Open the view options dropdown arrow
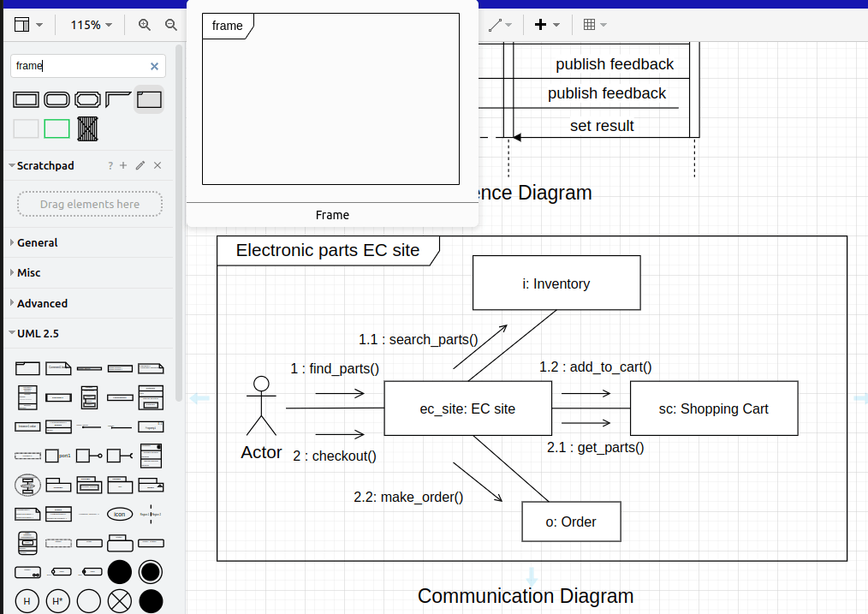Image resolution: width=868 pixels, height=614 pixels. (39, 25)
